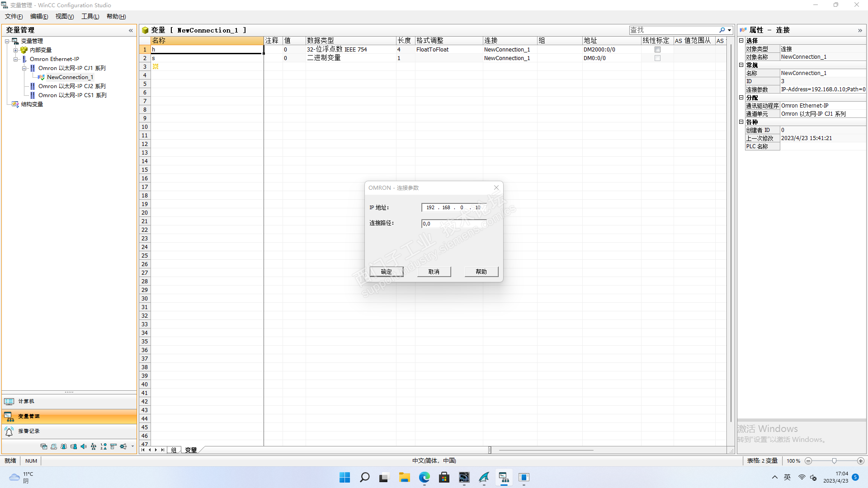The width and height of the screenshot is (868, 488).
Task: Collapse the 常规 property section
Action: point(741,65)
